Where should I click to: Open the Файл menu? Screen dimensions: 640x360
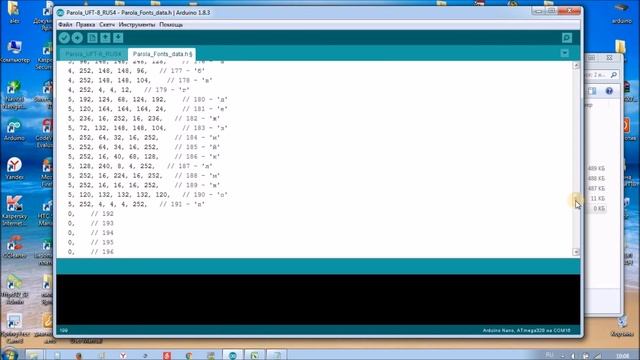[x=65, y=25]
